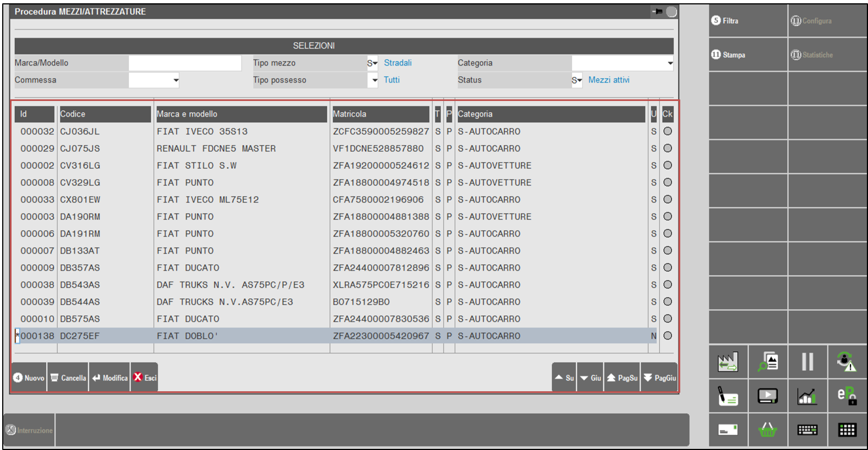Open the keyboard icon
The height and width of the screenshot is (450, 868).
pos(807,430)
